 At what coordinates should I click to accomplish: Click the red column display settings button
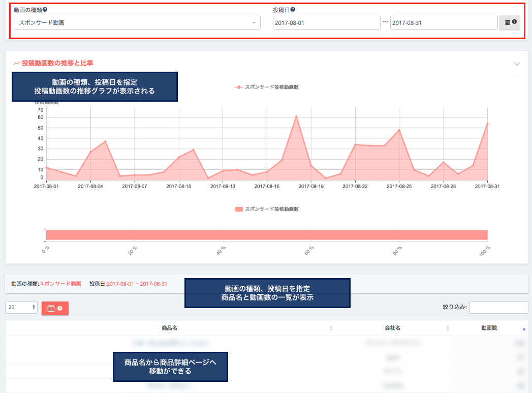[55, 308]
